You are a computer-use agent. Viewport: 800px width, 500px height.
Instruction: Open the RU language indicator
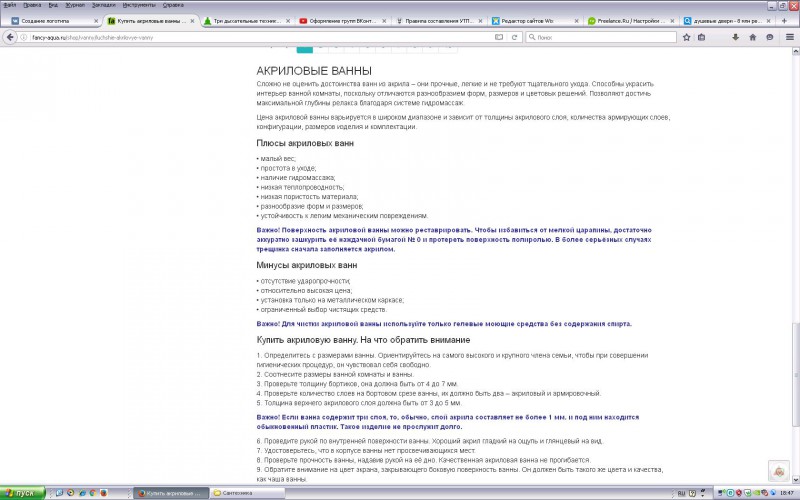(681, 493)
